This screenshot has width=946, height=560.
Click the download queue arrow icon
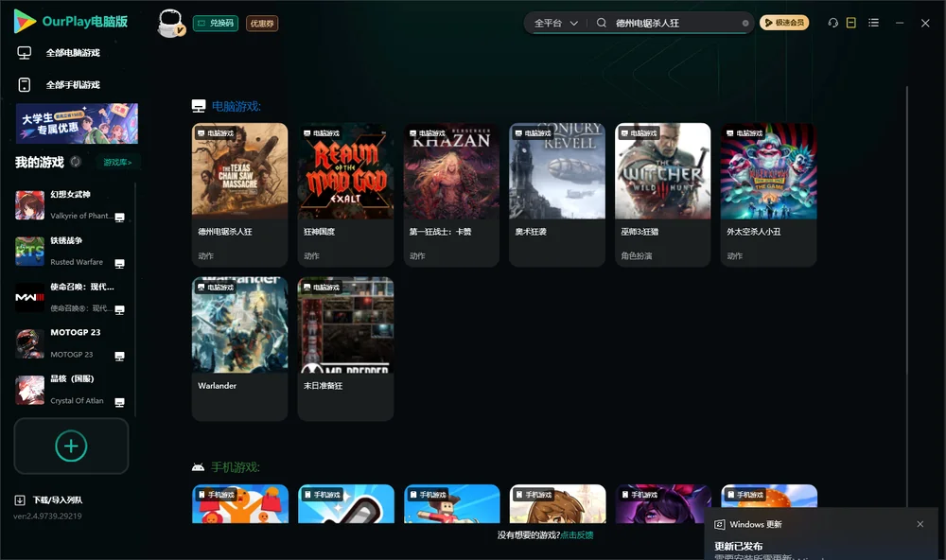point(20,500)
